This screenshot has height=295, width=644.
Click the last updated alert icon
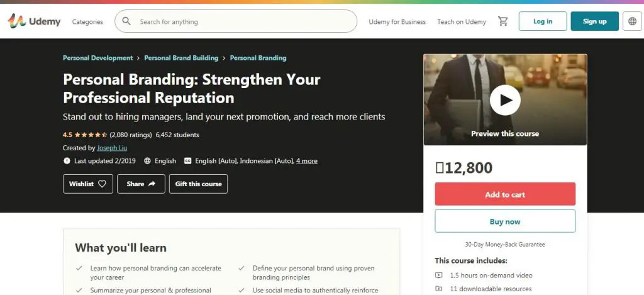[x=67, y=161]
